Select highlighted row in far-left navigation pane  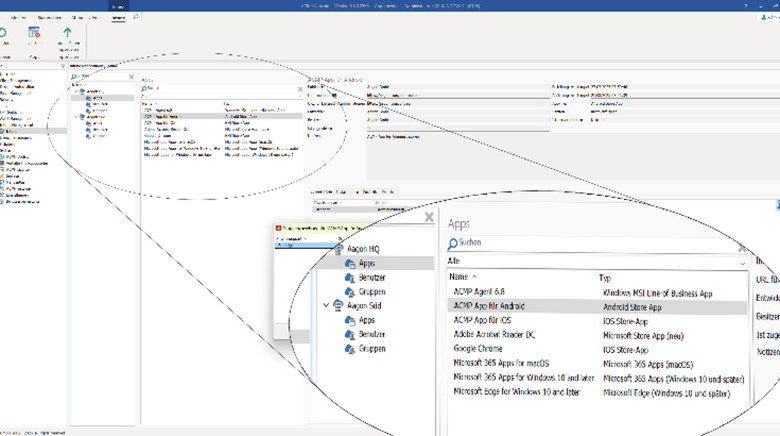[33, 131]
